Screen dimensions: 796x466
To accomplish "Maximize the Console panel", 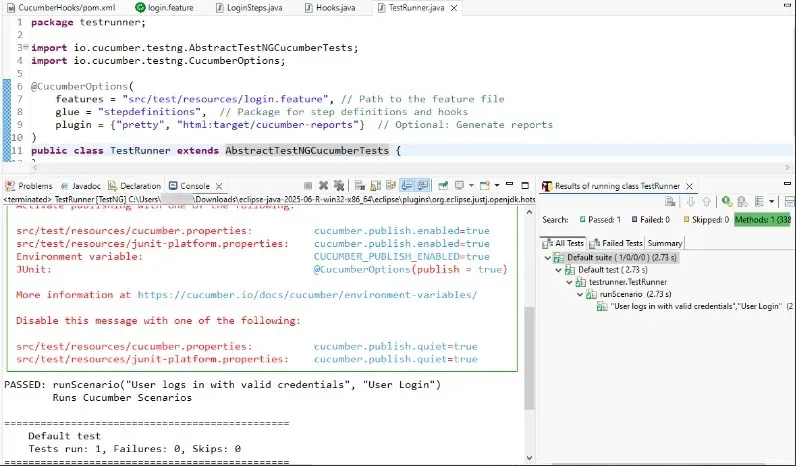I will click(x=525, y=185).
